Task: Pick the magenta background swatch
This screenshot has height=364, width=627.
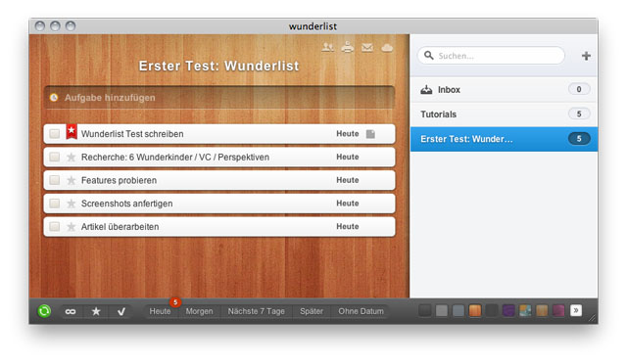Action: [558, 310]
